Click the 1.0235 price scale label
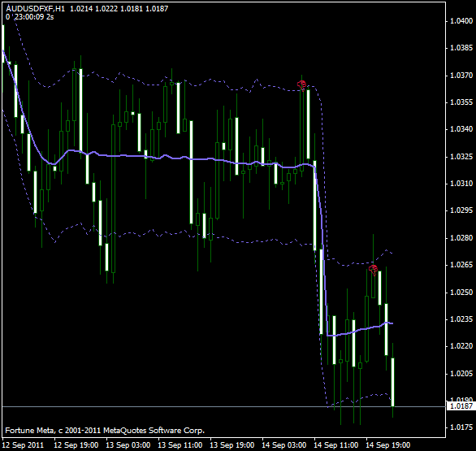This screenshot has width=476, height=451. point(461,319)
